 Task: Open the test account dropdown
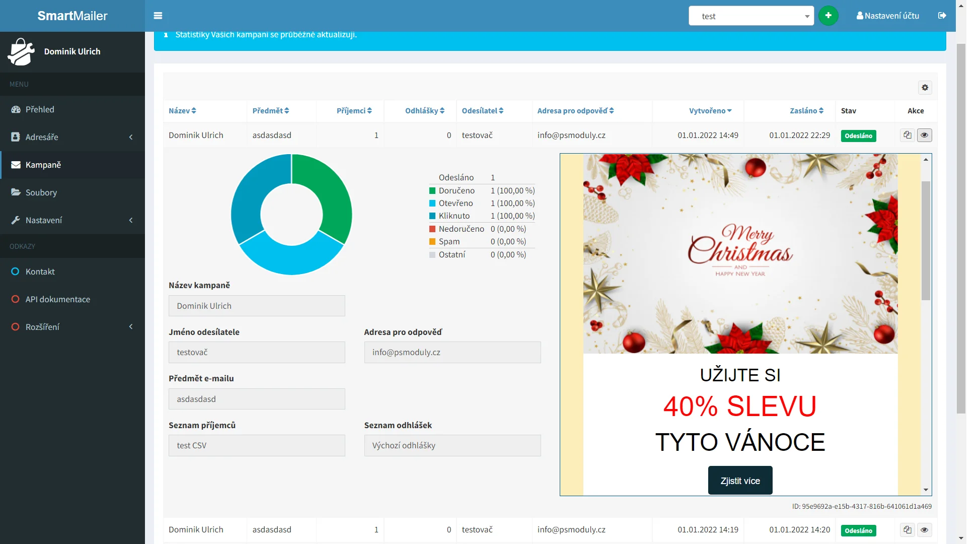pyautogui.click(x=750, y=16)
